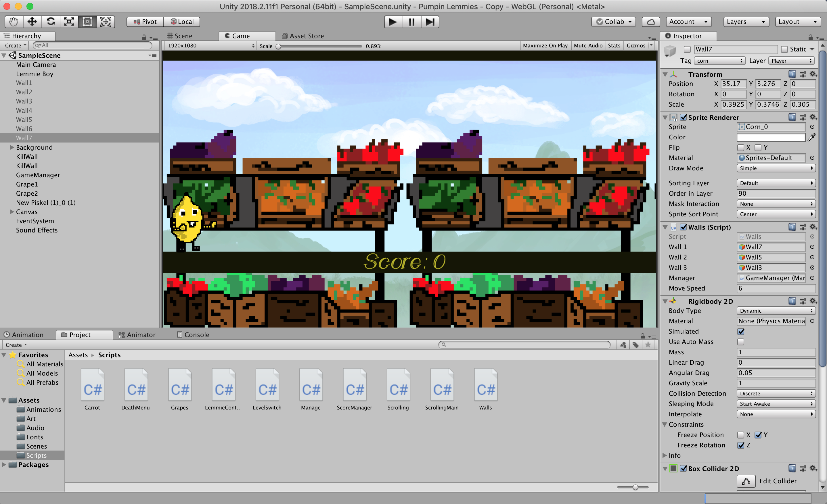Expand the Background hierarchy item
Image resolution: width=827 pixels, height=504 pixels.
12,147
